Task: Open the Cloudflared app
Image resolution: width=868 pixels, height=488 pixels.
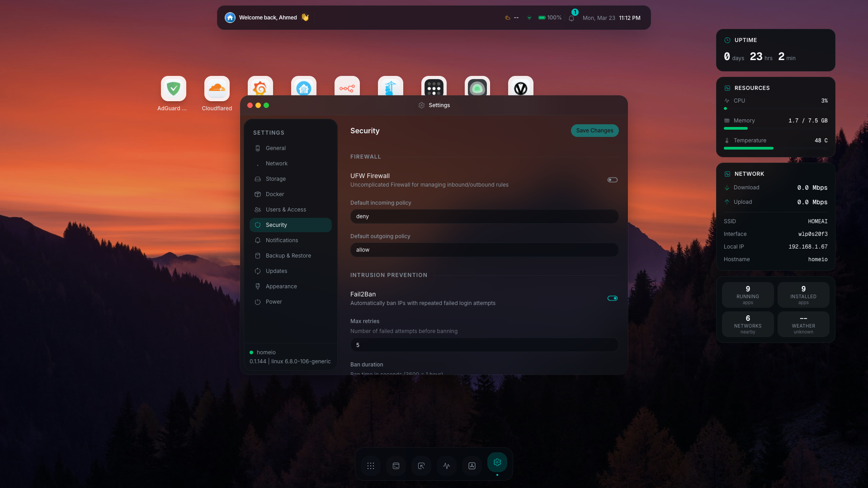Action: 217,88
